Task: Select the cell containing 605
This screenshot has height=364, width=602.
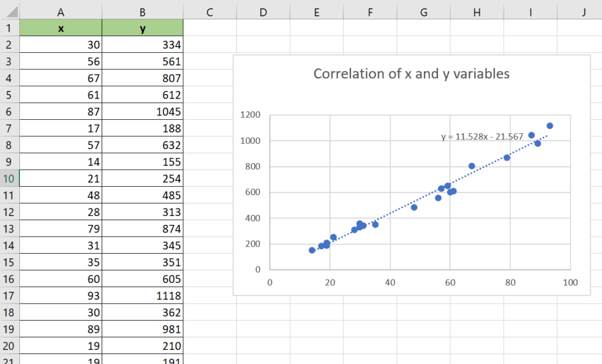Action: click(142, 279)
